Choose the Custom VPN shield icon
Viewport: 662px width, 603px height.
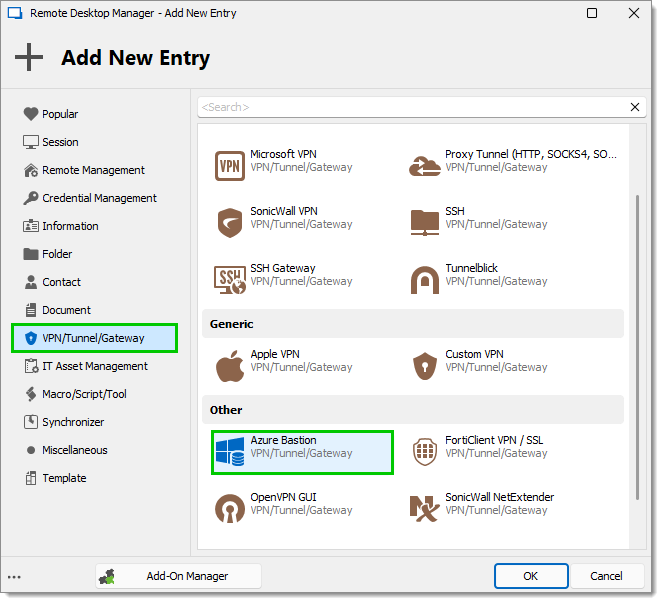(426, 367)
